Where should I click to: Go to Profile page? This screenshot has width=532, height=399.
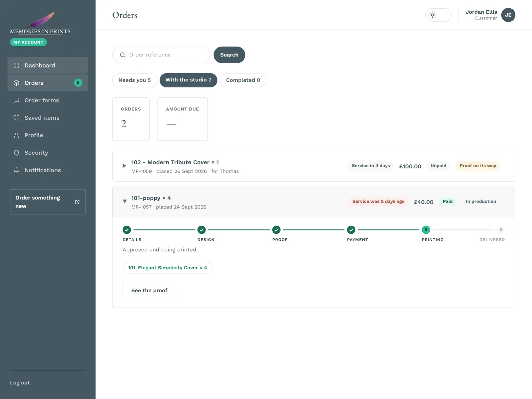click(48, 135)
